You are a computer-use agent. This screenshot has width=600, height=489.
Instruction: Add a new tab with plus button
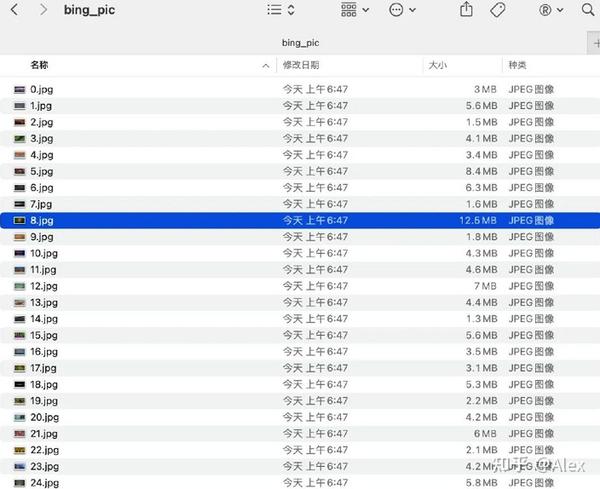tap(595, 43)
